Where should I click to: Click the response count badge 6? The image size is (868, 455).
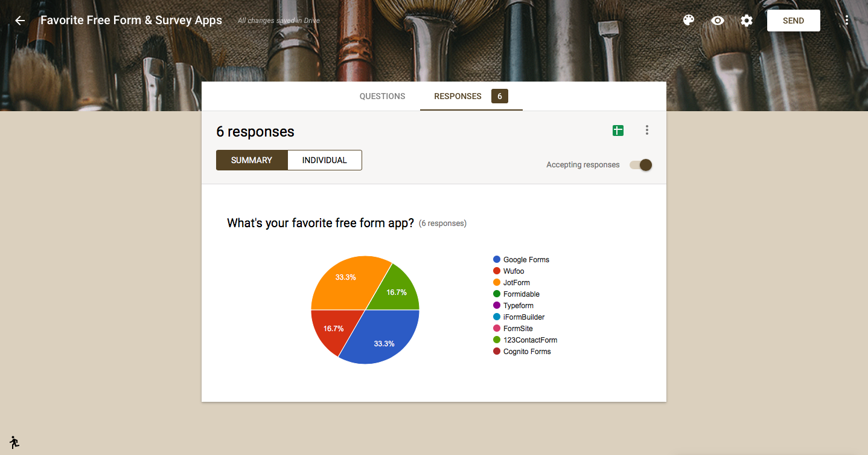[500, 96]
